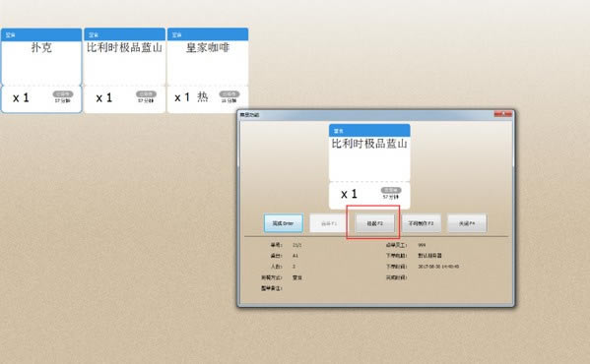The height and width of the screenshot is (364, 590).
Task: Click the dialog window's title bar
Action: pos(366,114)
